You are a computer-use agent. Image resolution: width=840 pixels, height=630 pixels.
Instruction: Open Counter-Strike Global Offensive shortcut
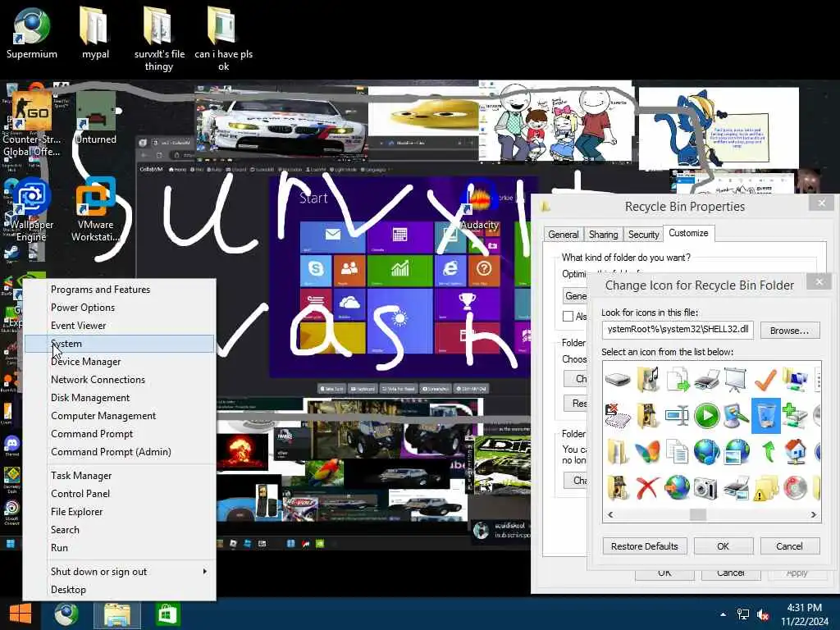pos(31,123)
